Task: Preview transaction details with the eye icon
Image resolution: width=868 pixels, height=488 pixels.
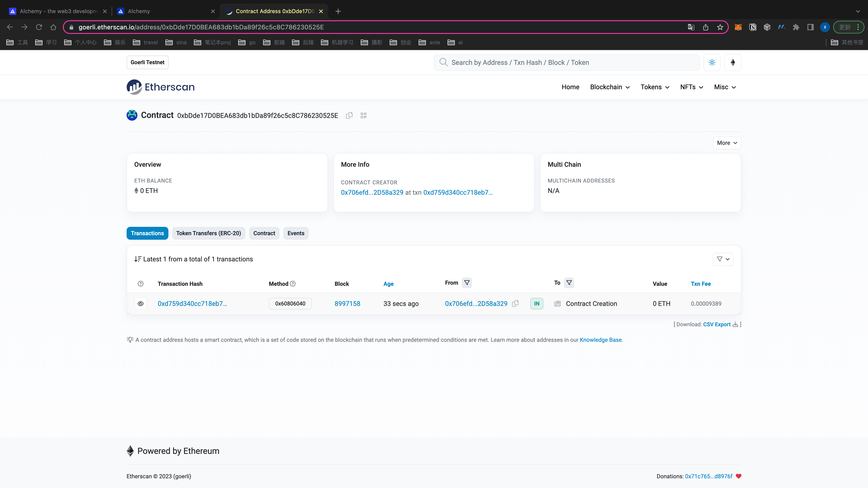Action: point(141,303)
